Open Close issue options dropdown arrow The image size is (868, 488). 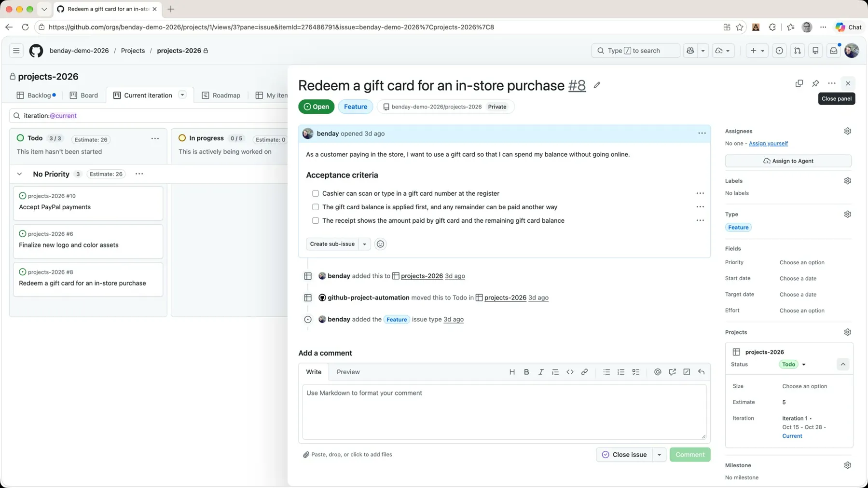(x=659, y=455)
